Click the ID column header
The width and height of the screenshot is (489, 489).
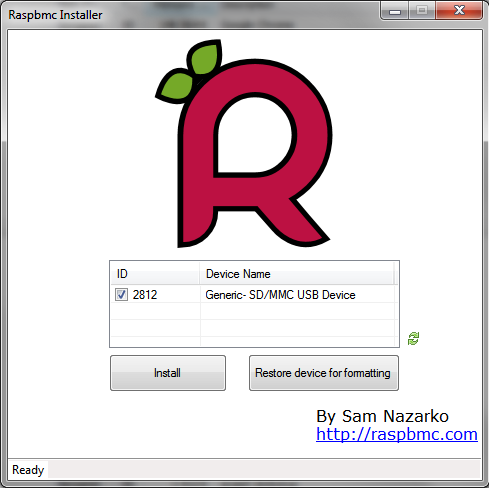pyautogui.click(x=155, y=274)
